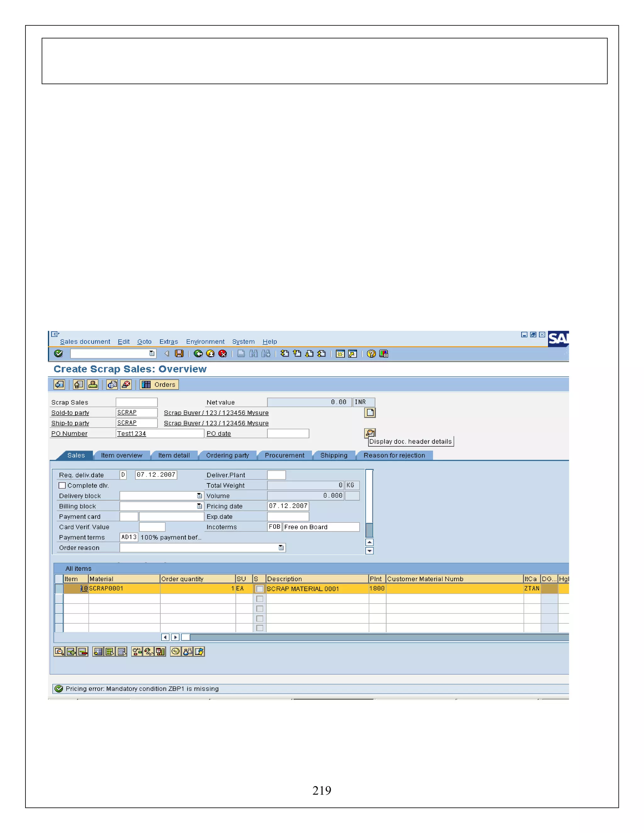Open the Delivery block dropdown
Image resolution: width=644 pixels, height=833 pixels.
click(199, 496)
